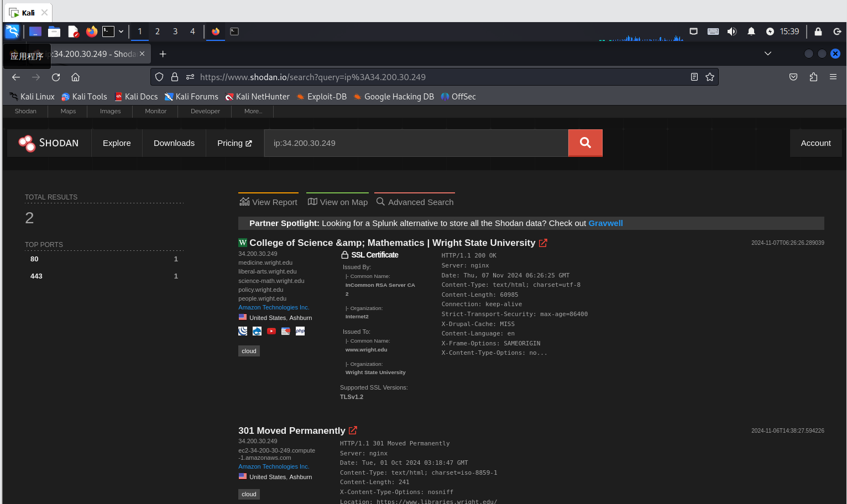Open the Images tab in Shodan top bar

110,111
